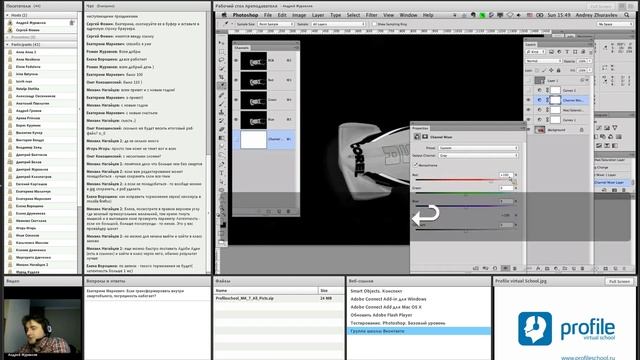This screenshot has height=360, width=640.
Task: Select the Brush tool
Action: tap(222, 103)
